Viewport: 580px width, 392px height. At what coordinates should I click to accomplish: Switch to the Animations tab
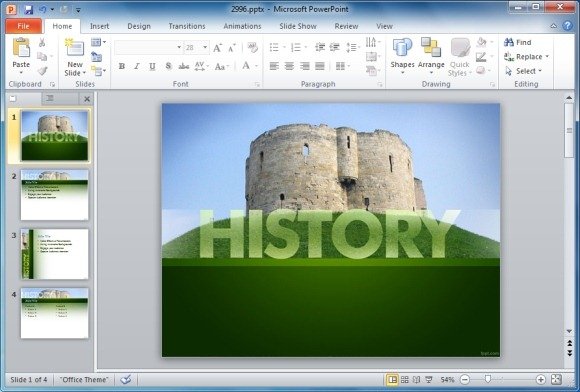(x=242, y=26)
